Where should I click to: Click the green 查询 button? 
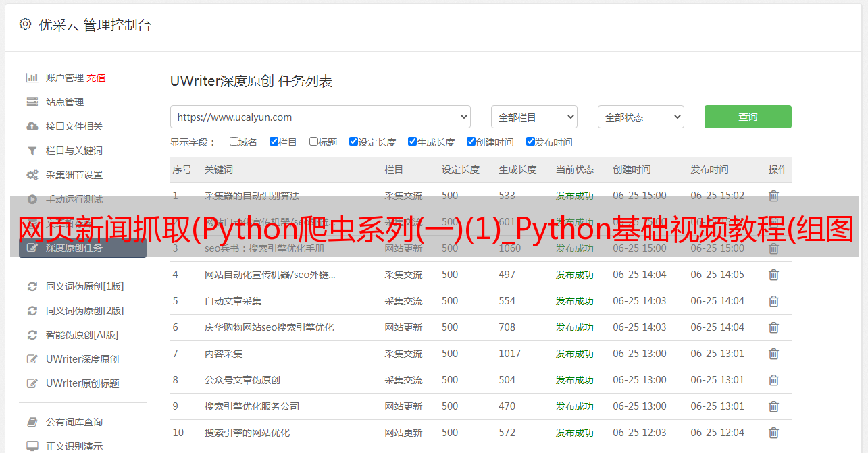tap(747, 117)
